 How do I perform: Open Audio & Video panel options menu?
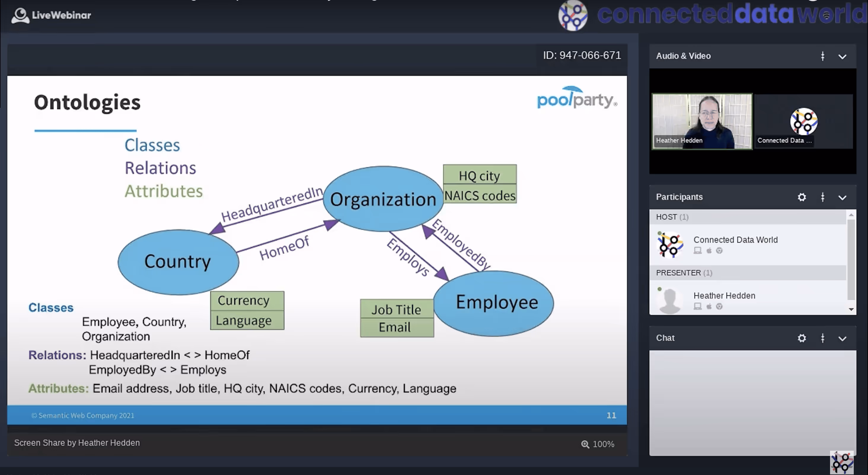pyautogui.click(x=823, y=56)
